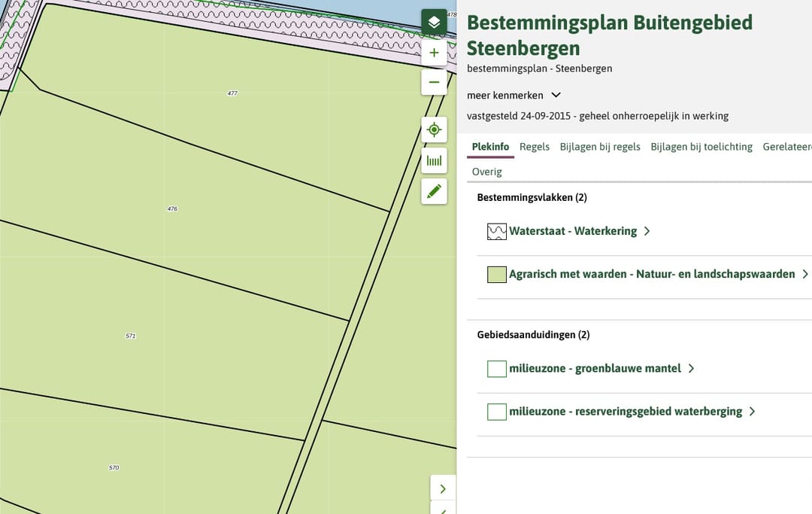Toggle milieuzone groenblauwe mantel box
The height and width of the screenshot is (514, 812).
click(496, 369)
